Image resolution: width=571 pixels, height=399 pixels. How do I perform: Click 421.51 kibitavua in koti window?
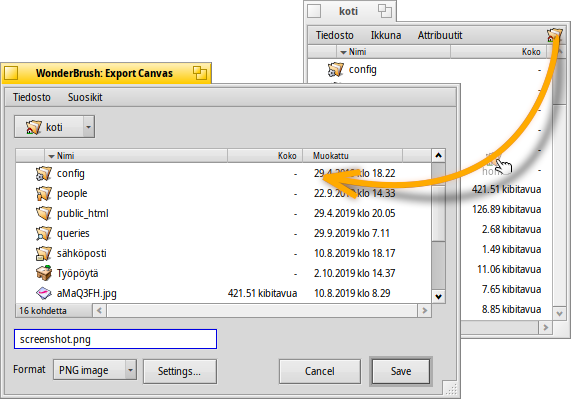[x=506, y=190]
